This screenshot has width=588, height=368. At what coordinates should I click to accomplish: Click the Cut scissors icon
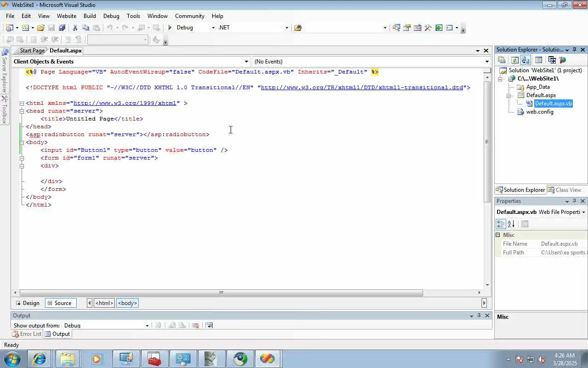pos(75,28)
